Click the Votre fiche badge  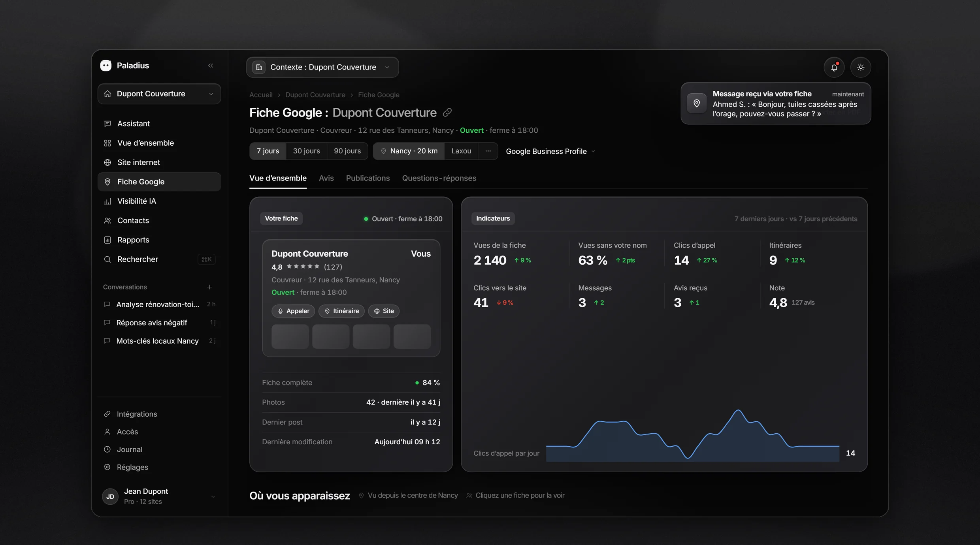281,218
